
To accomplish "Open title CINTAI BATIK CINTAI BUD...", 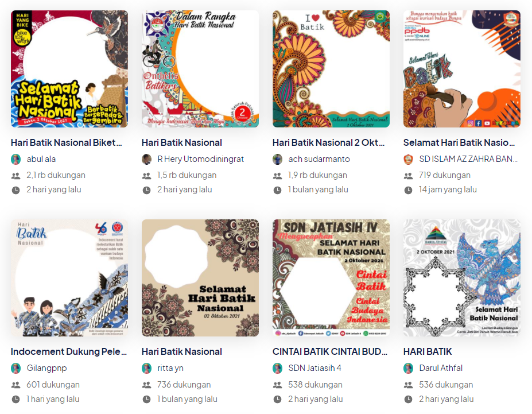I will coord(330,352).
